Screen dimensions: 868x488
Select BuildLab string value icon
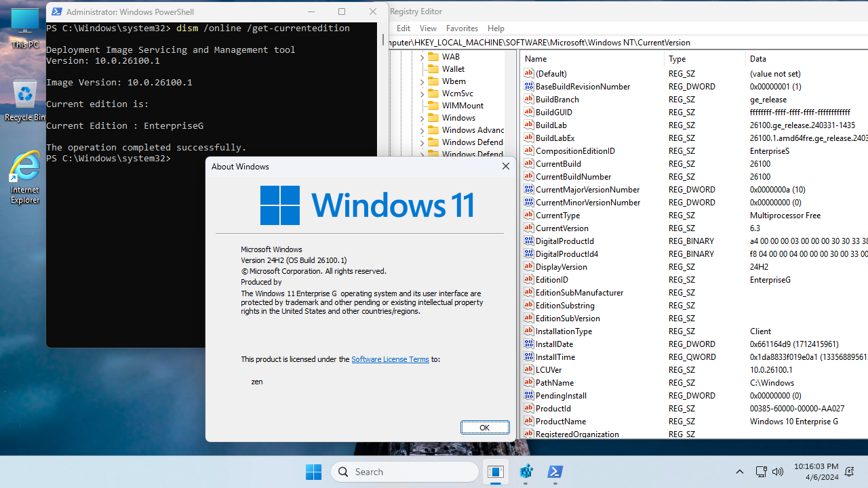coord(529,125)
